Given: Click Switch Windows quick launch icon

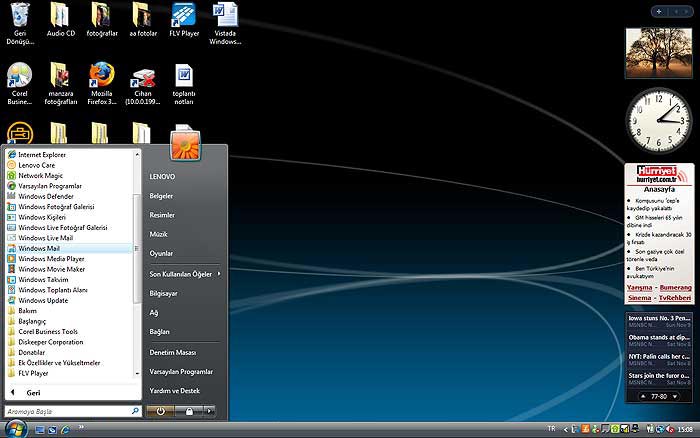Looking at the screenshot, I should (53, 430).
